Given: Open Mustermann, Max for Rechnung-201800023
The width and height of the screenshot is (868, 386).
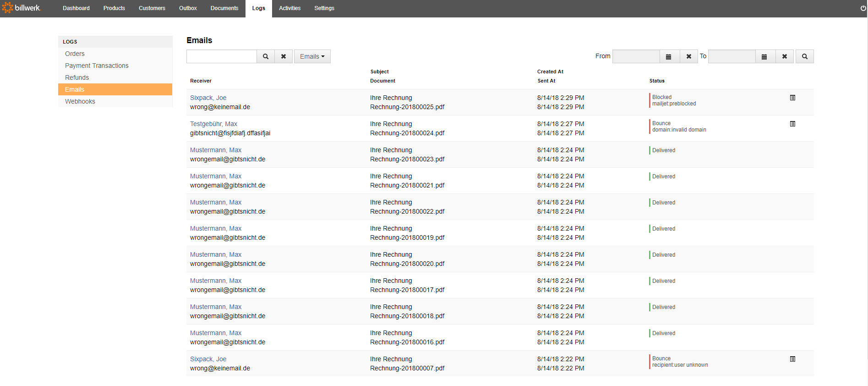Looking at the screenshot, I should (216, 150).
